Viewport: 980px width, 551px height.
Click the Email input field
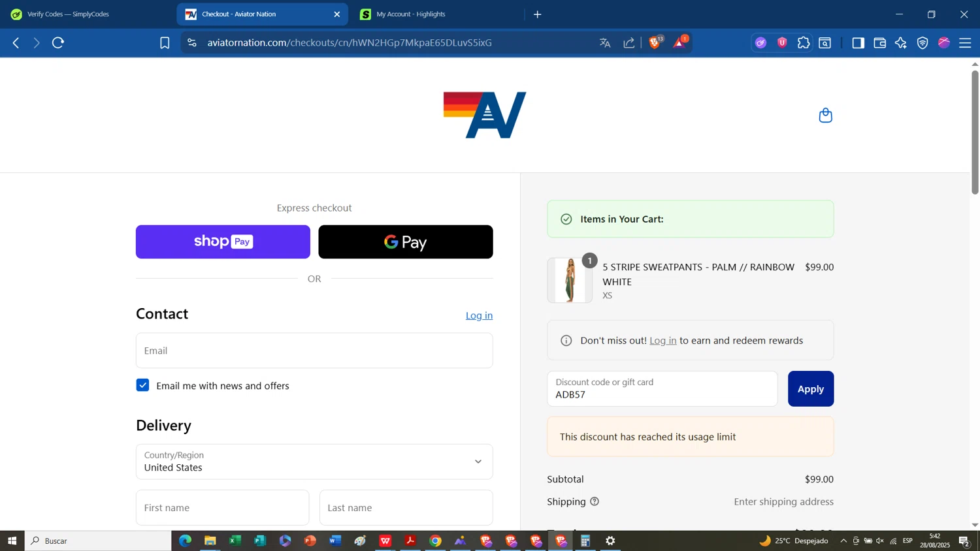[x=314, y=351]
